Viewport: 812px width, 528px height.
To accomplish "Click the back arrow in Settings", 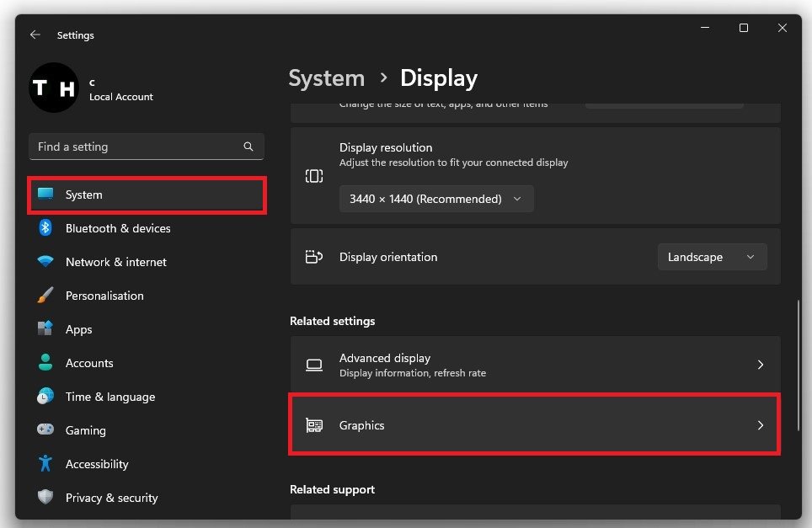I will click(x=35, y=35).
